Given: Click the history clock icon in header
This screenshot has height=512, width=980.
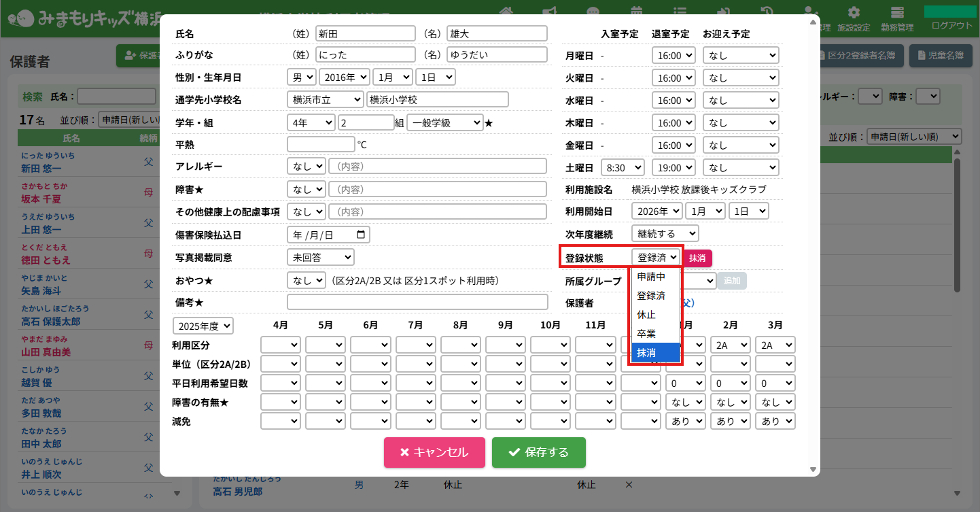Looking at the screenshot, I should [x=767, y=12].
